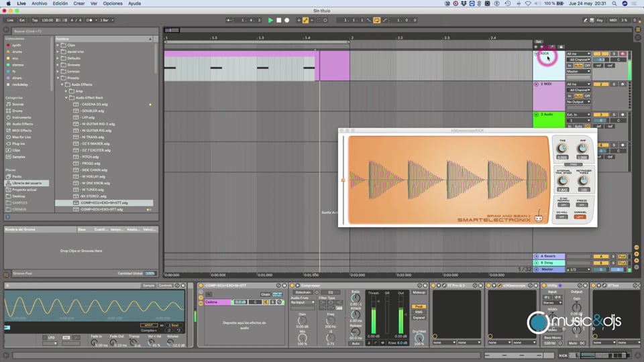Viewport: 644px width, 362px height.
Task: Solo the 2 MIDI track
Action: [x=614, y=84]
